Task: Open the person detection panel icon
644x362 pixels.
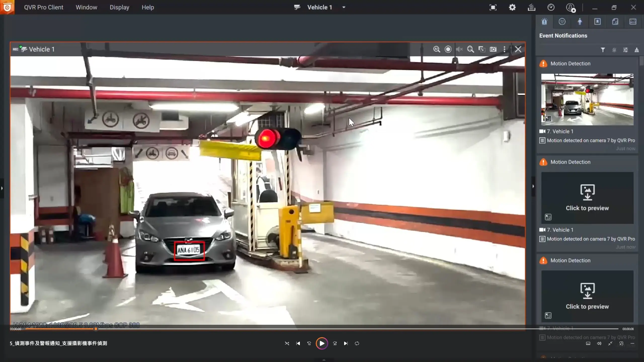Action: (x=580, y=22)
